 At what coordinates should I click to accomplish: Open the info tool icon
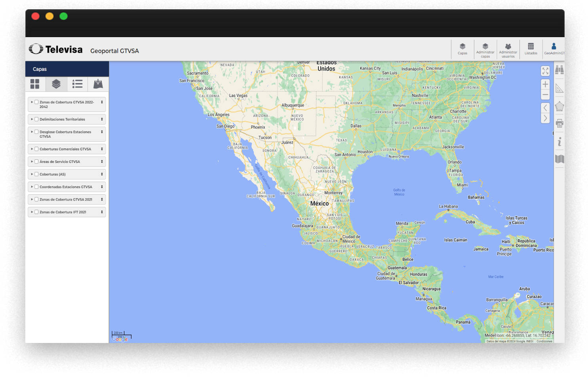(559, 142)
